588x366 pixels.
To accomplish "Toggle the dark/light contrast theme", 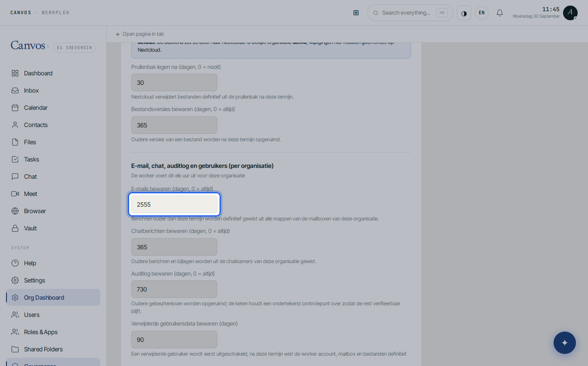I will click(x=464, y=13).
